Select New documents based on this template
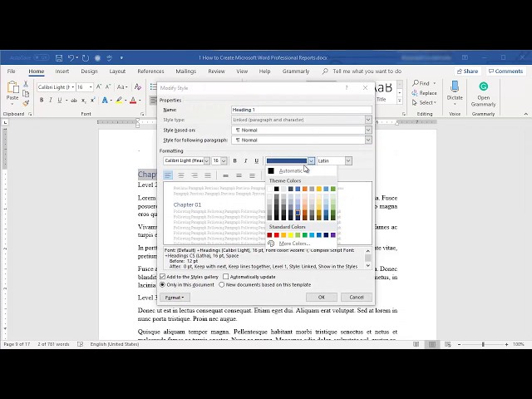Viewport: 532px width, 399px height. (222, 285)
